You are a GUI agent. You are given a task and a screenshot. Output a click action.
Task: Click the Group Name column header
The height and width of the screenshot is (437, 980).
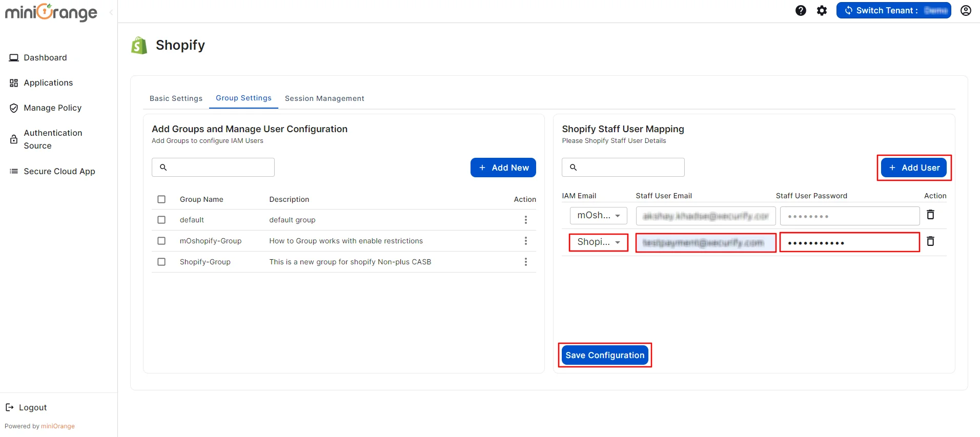(201, 199)
